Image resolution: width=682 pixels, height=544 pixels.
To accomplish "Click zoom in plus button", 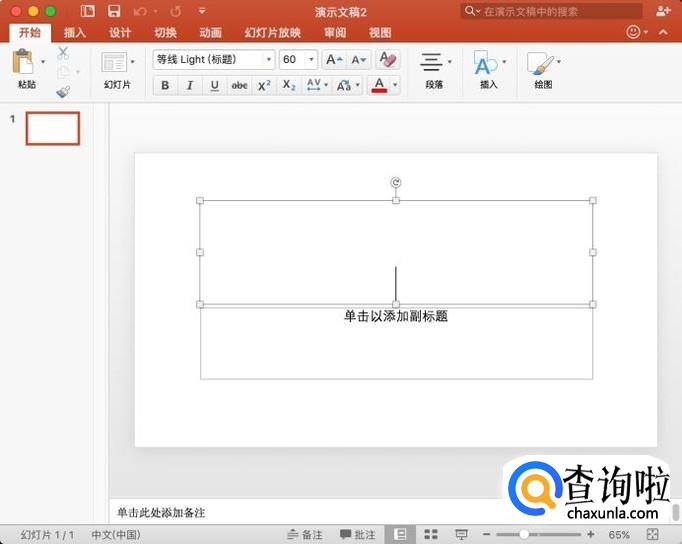I will [591, 534].
